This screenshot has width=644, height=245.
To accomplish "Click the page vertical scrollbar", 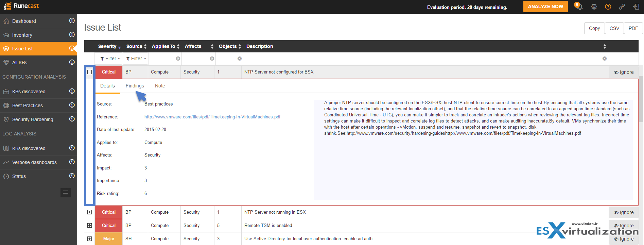I will point(641,99).
